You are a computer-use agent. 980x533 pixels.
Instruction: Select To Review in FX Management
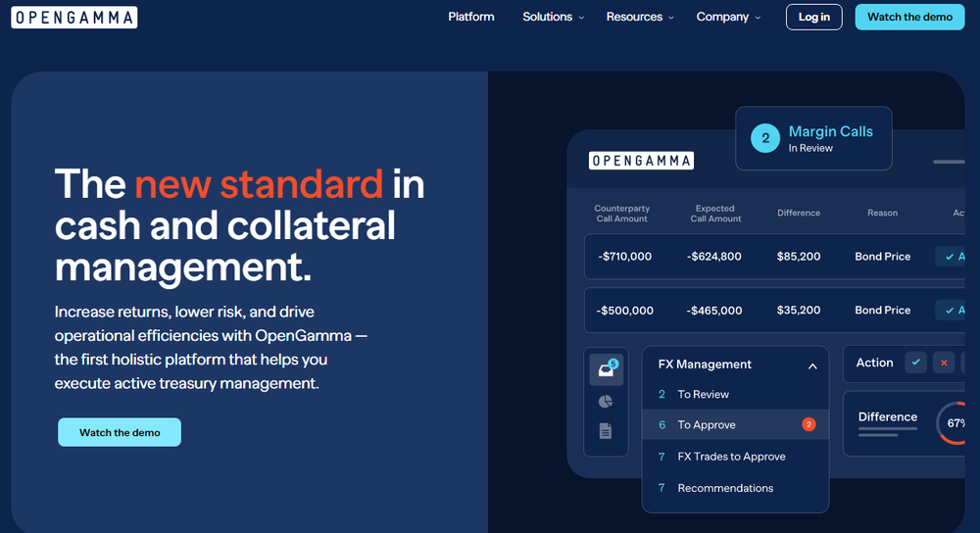[x=735, y=394]
